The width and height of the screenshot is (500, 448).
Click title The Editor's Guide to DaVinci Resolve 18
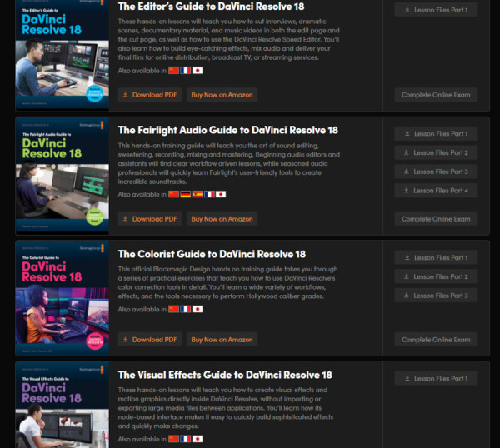(211, 7)
